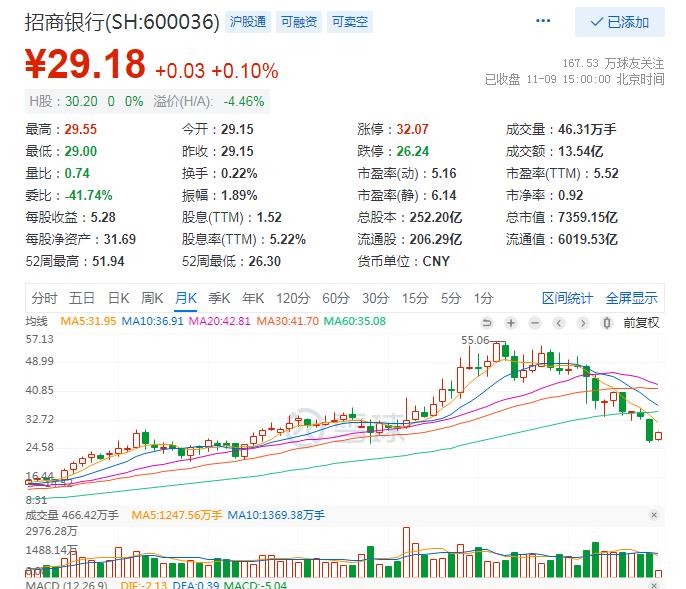This screenshot has height=589, width=686.
Task: Click the current price ¥29.18
Action: pyautogui.click(x=85, y=64)
